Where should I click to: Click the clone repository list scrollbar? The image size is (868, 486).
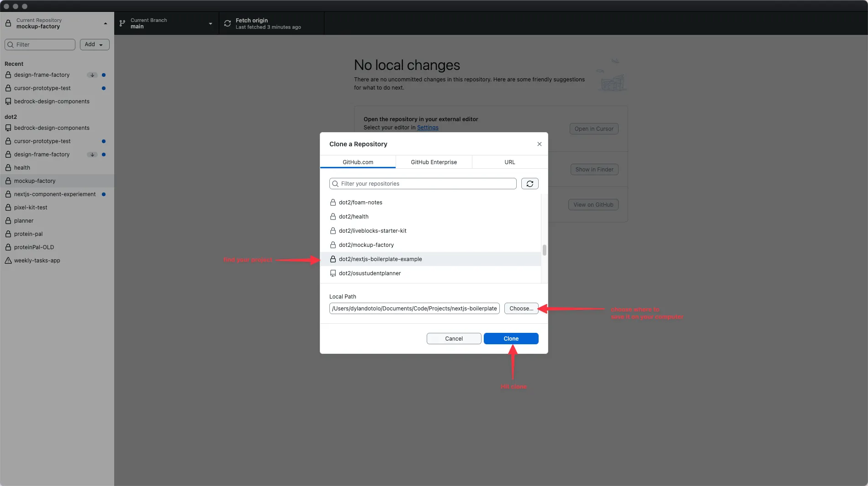[x=545, y=250]
